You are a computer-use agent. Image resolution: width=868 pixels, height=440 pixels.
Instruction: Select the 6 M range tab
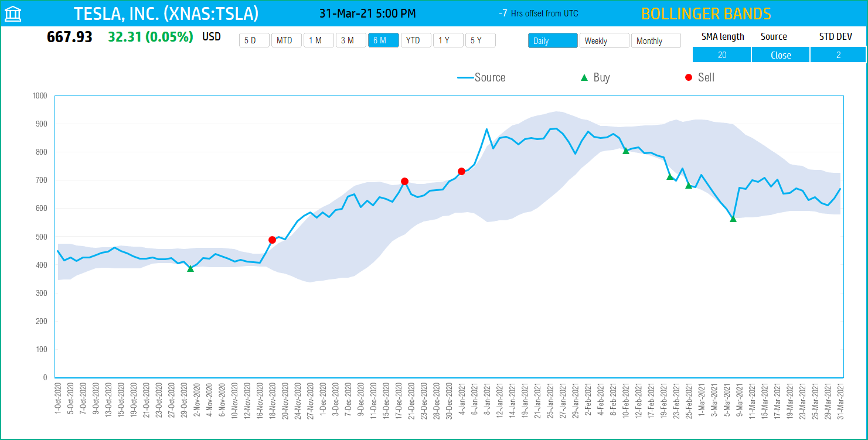coord(383,40)
